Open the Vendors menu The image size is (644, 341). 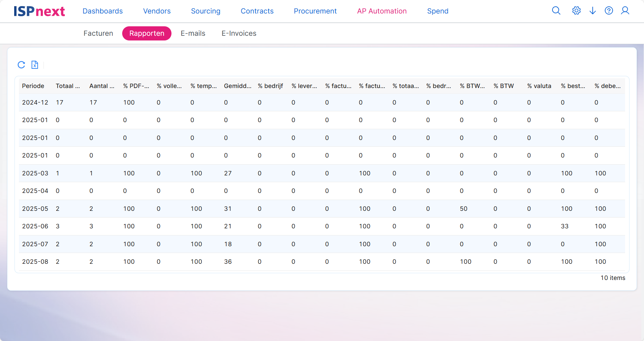tap(157, 11)
